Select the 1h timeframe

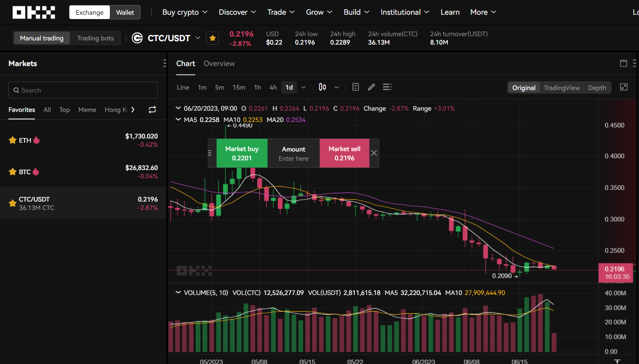(258, 88)
